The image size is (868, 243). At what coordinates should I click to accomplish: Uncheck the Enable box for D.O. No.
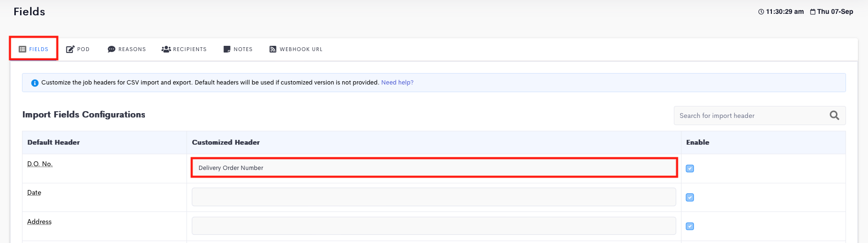690,169
